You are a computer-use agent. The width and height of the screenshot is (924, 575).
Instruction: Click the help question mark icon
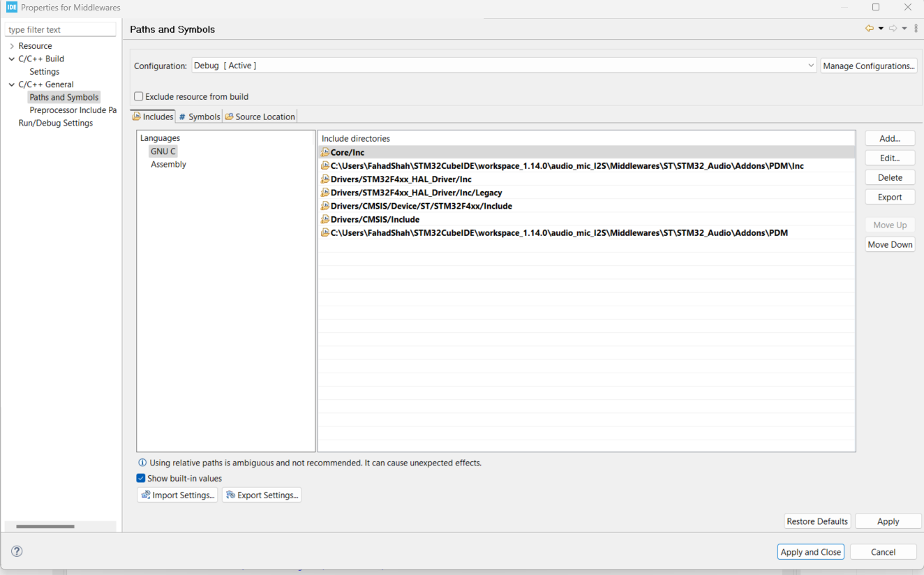(x=16, y=551)
